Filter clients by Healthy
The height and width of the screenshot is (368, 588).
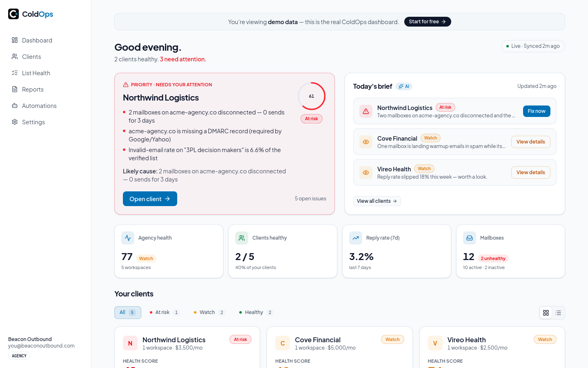pyautogui.click(x=256, y=312)
